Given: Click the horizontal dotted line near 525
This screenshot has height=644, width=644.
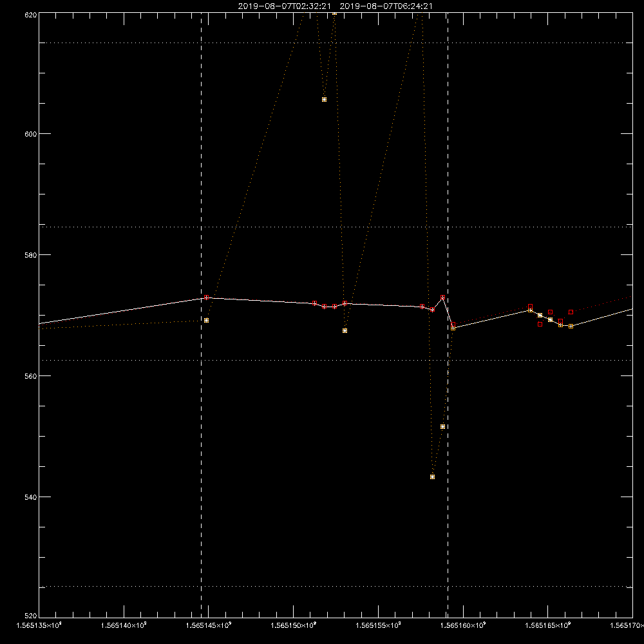Looking at the screenshot, I should [x=336, y=587].
